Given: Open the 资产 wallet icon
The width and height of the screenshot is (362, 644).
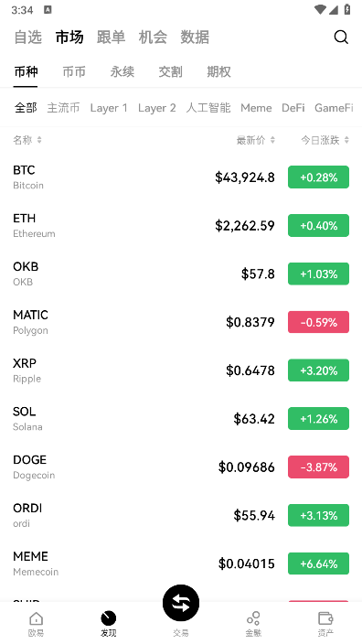Looking at the screenshot, I should 325,618.
